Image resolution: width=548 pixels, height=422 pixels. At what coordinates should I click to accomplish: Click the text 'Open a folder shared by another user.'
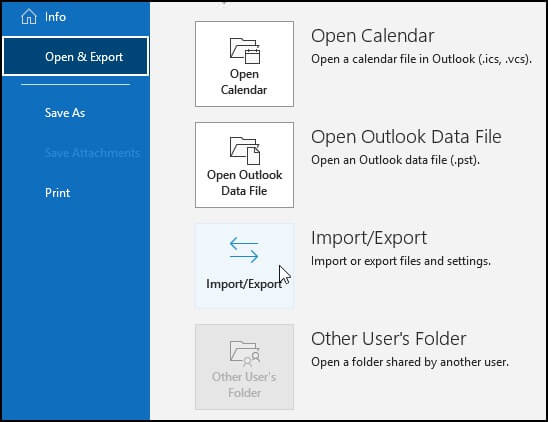tap(410, 362)
